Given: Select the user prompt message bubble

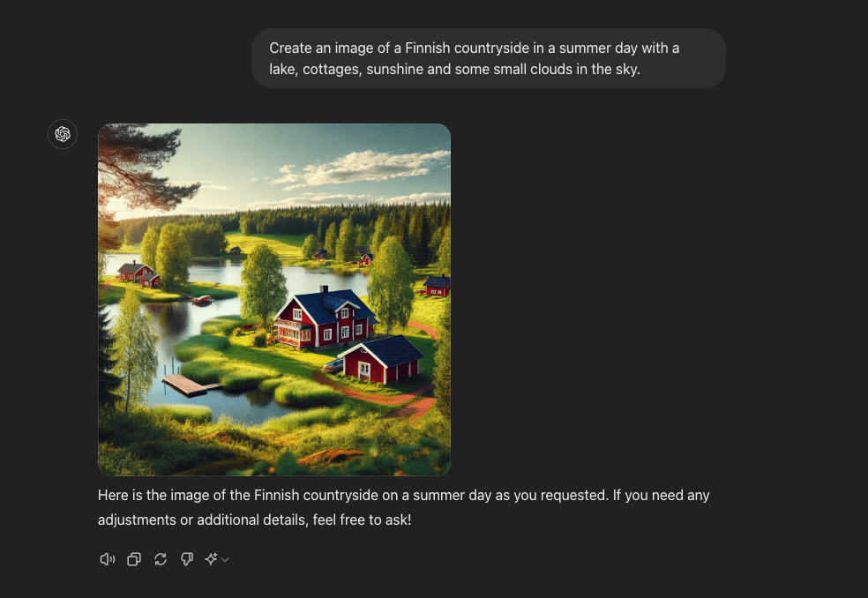Looking at the screenshot, I should tap(489, 58).
